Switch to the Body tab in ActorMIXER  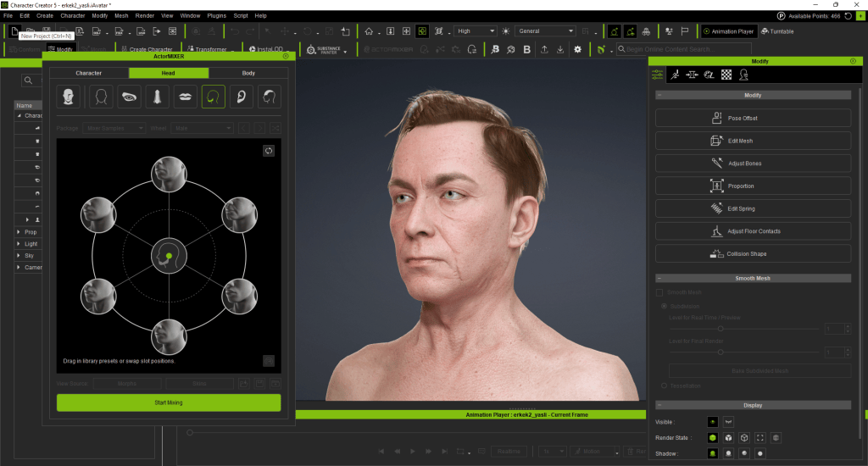click(248, 73)
